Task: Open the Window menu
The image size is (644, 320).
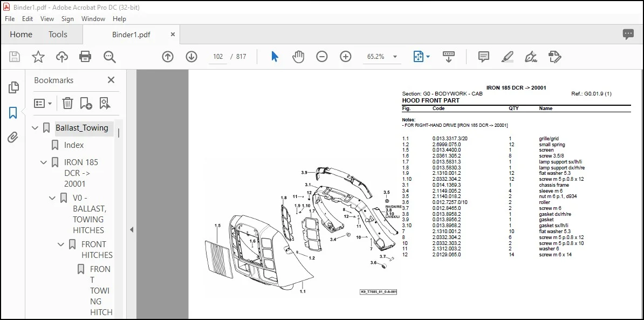Action: [93, 19]
